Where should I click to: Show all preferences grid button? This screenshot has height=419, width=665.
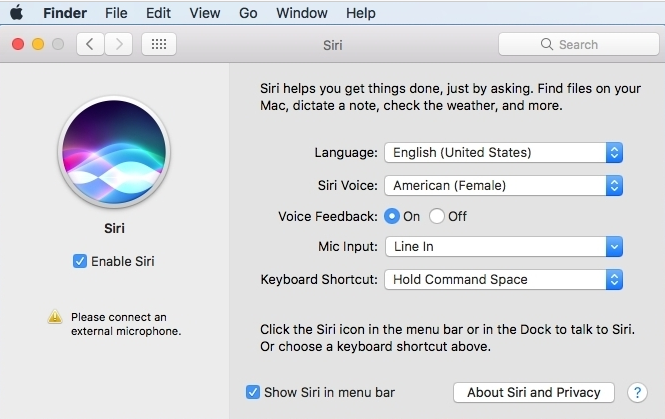(159, 44)
